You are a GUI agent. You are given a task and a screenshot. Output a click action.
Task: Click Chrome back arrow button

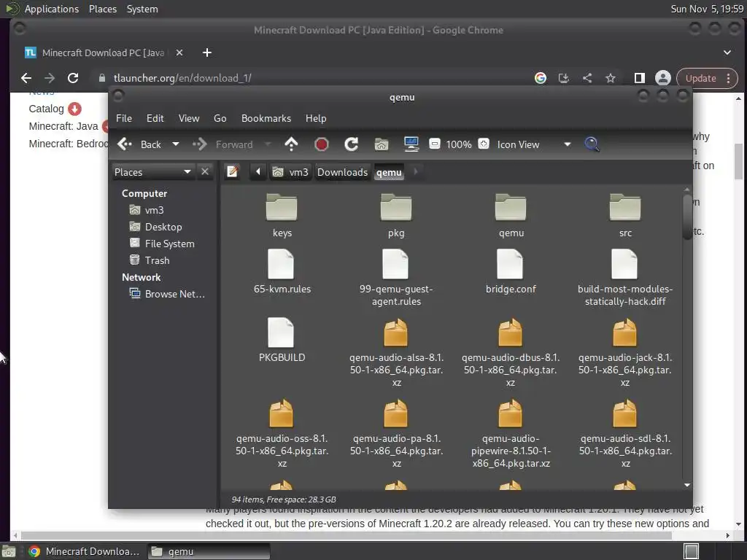26,78
